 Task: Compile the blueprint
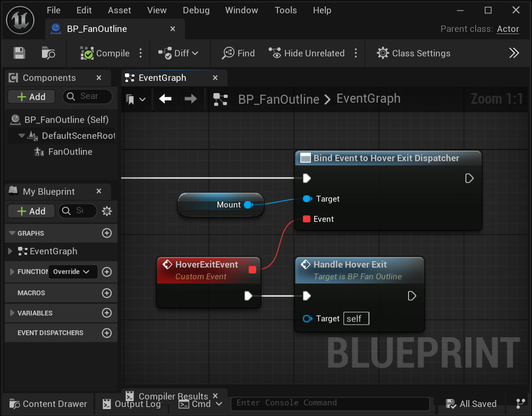(105, 53)
